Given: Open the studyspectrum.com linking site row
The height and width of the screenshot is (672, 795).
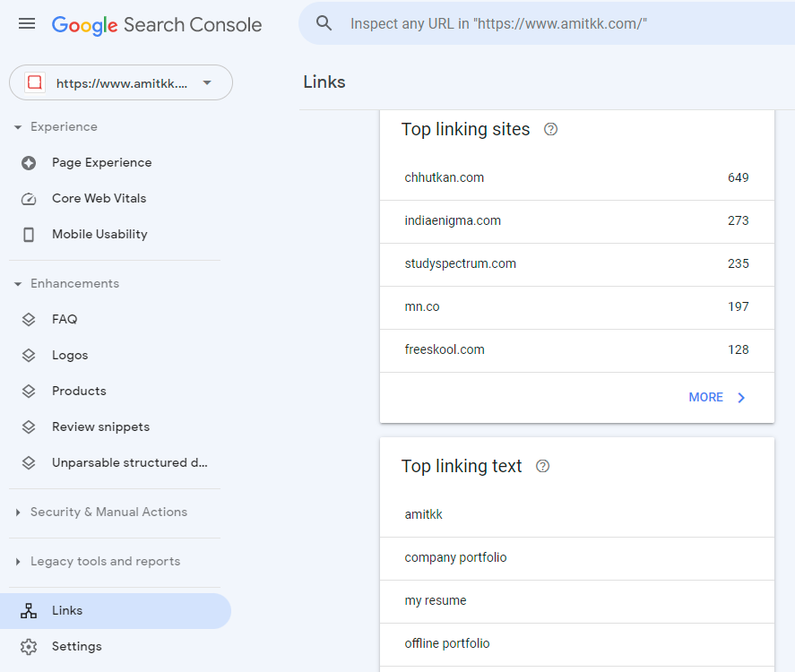Looking at the screenshot, I should 577,264.
